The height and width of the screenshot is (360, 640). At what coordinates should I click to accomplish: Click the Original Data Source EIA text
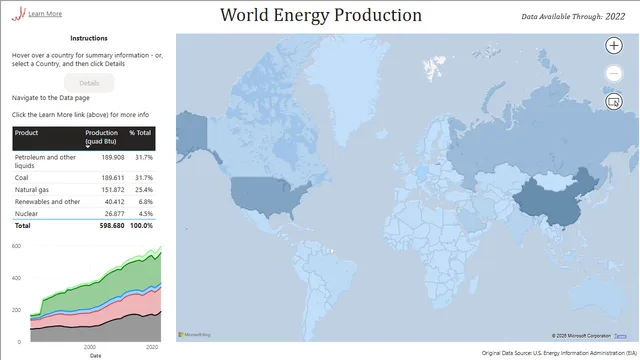click(559, 353)
